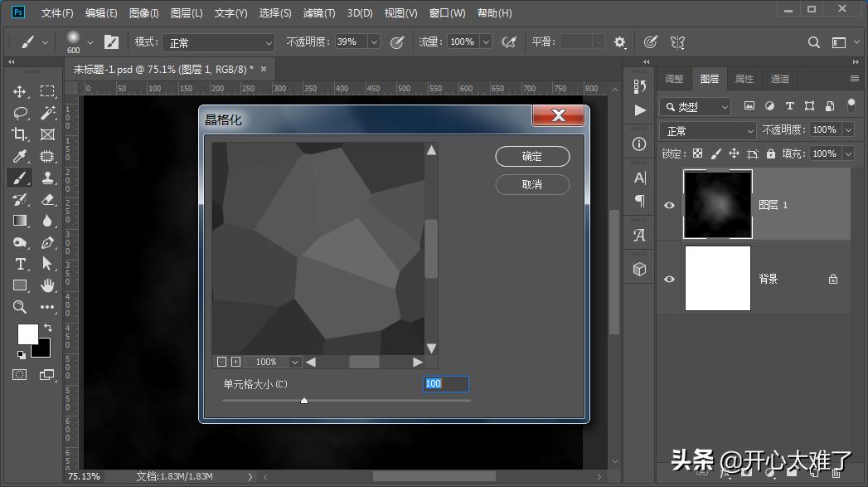The width and height of the screenshot is (868, 487).
Task: Select the Zoom tool in toolbar
Action: pos(20,307)
